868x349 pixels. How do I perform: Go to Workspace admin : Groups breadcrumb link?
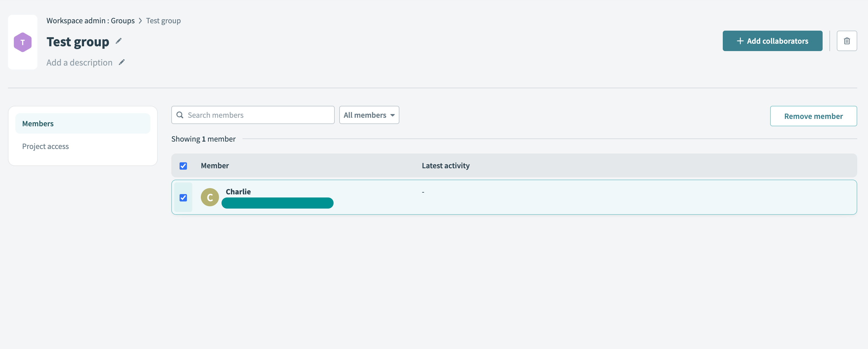[x=90, y=21]
